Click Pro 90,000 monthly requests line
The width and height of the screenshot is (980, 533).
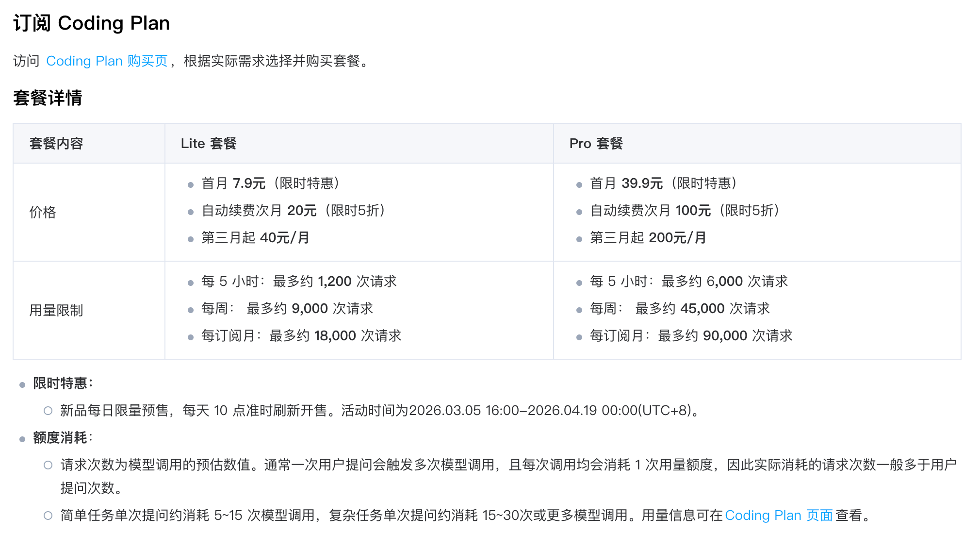691,336
